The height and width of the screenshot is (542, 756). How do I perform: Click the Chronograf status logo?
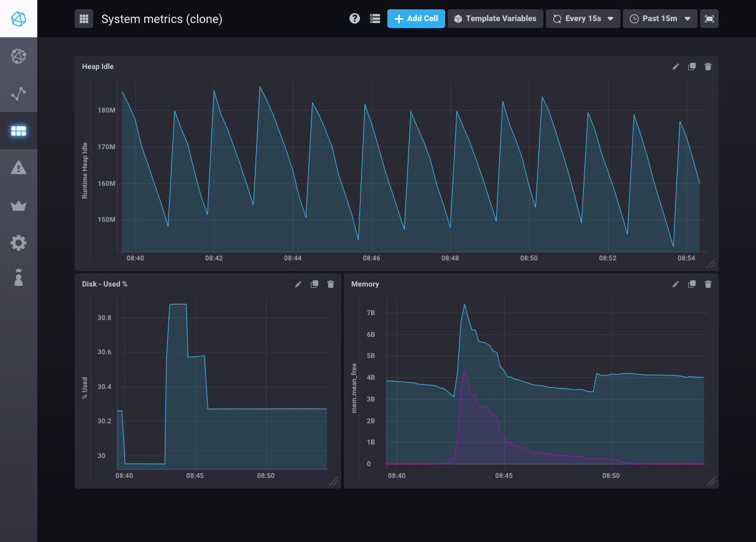(19, 19)
